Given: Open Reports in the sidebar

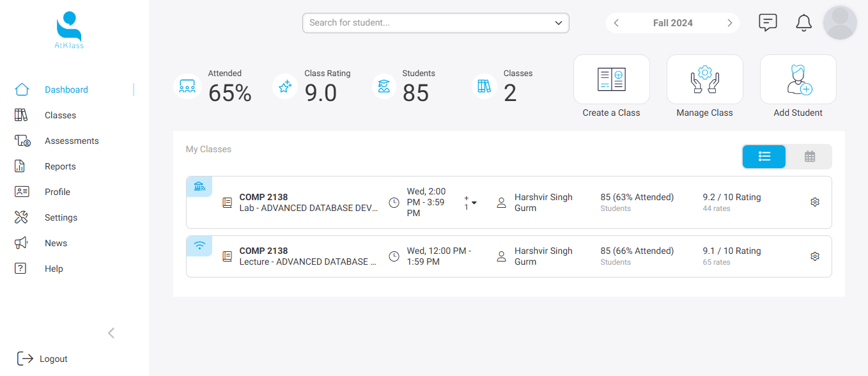Looking at the screenshot, I should click(60, 166).
